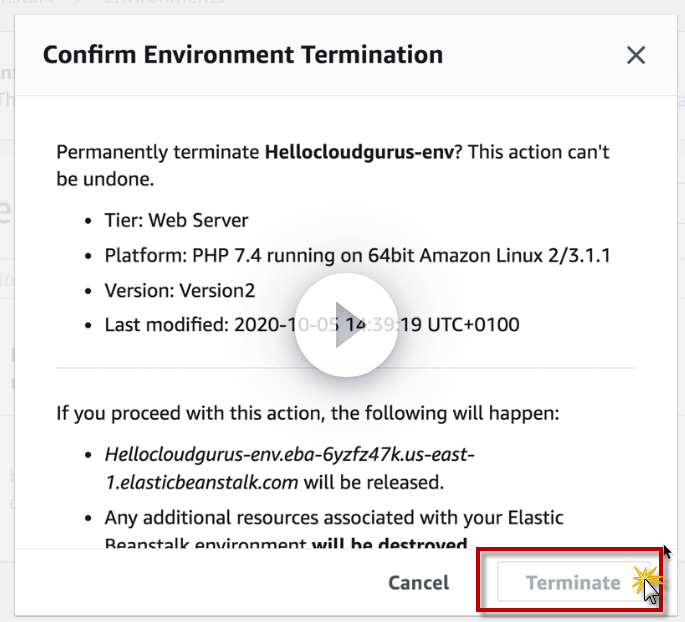The height and width of the screenshot is (622, 685).
Task: Click the "This action can't be undone" text
Action: tap(540, 153)
